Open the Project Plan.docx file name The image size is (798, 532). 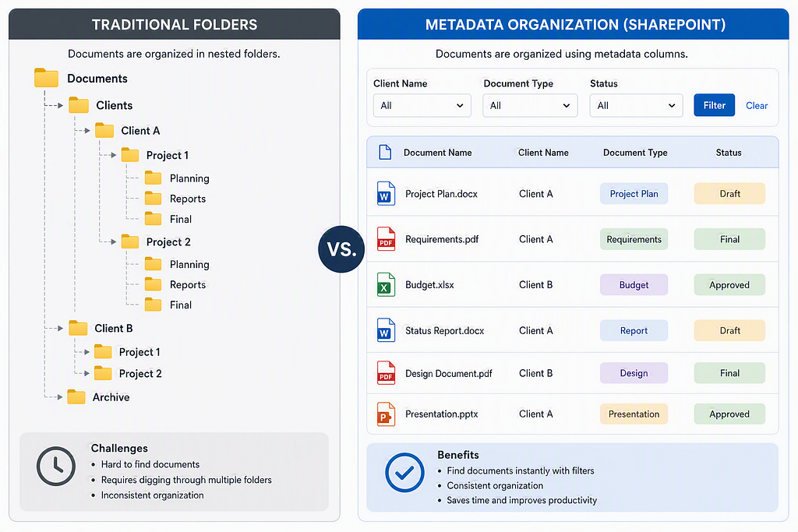click(x=441, y=194)
